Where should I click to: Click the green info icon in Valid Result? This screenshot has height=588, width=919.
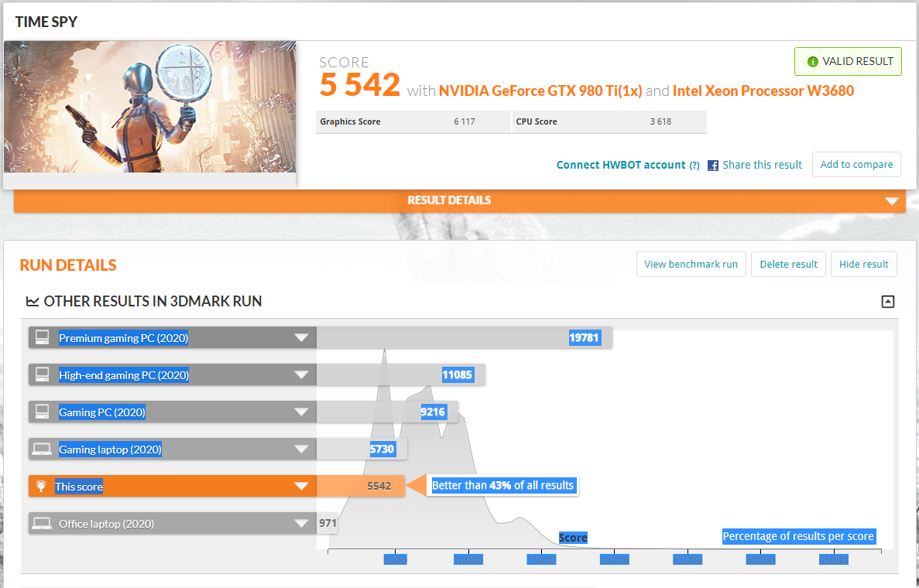point(812,61)
